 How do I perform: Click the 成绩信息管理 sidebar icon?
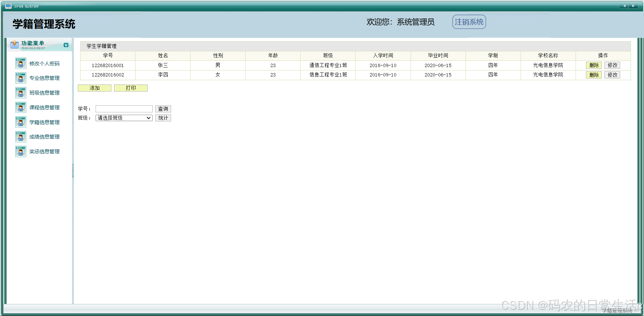tap(20, 137)
